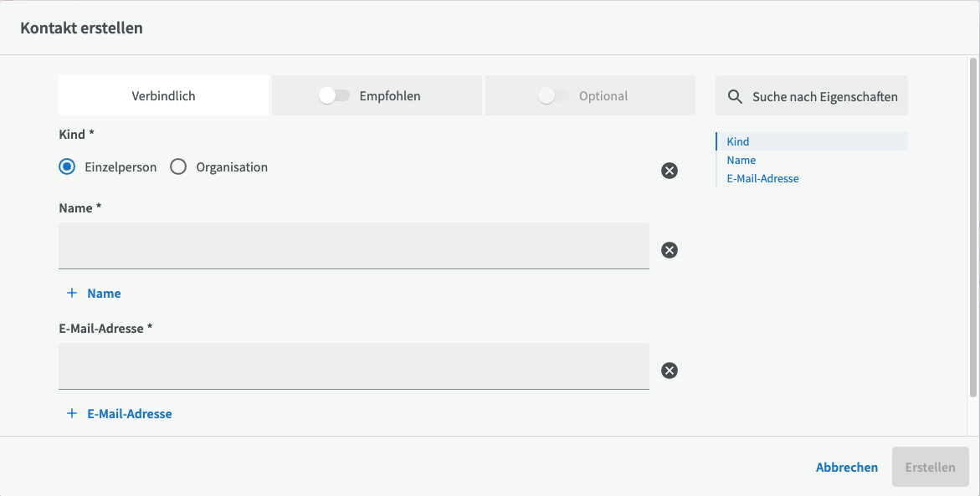Image resolution: width=980 pixels, height=496 pixels.
Task: Select the Einzelperson radio button
Action: coord(67,167)
